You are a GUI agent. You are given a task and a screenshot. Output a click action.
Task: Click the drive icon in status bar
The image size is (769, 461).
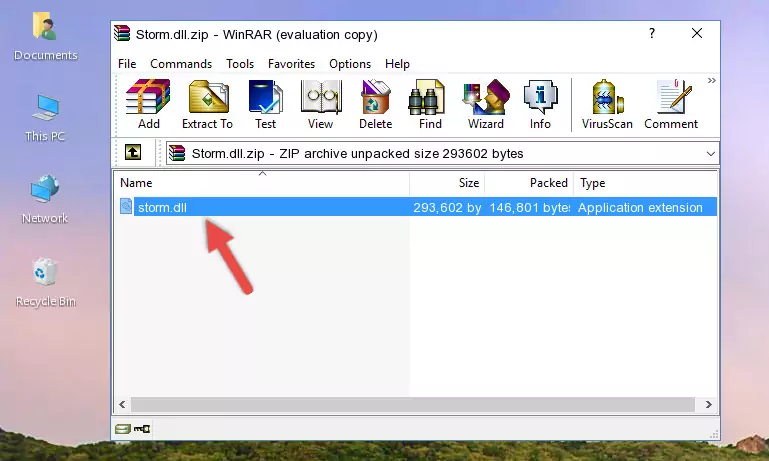point(123,429)
